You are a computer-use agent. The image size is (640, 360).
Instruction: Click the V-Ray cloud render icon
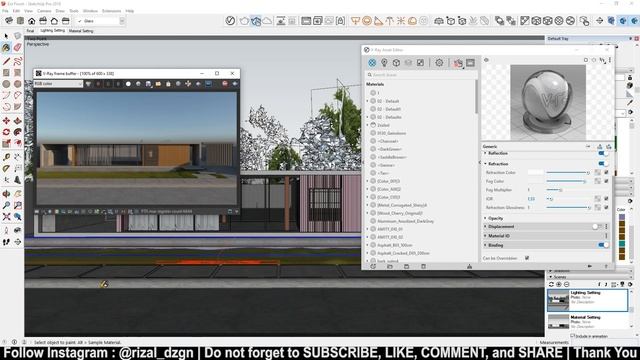pyautogui.click(x=267, y=21)
